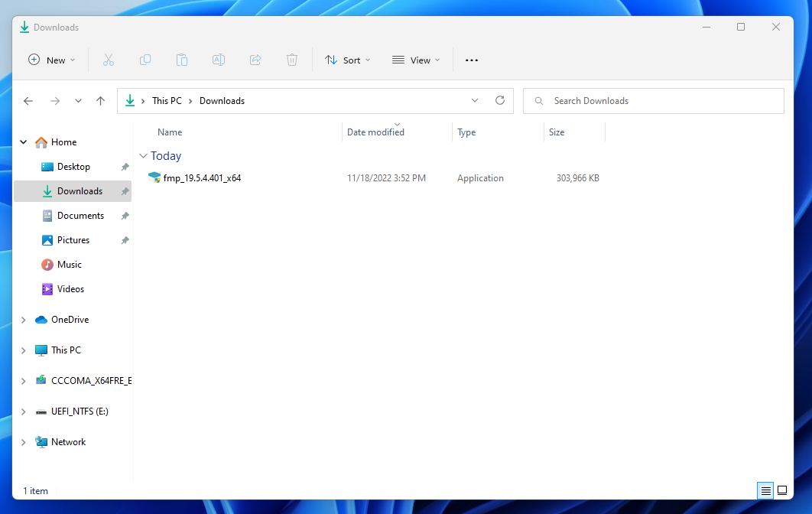Expand the CCCOMA_X64FRE drive node
812x514 pixels.
[x=23, y=382]
